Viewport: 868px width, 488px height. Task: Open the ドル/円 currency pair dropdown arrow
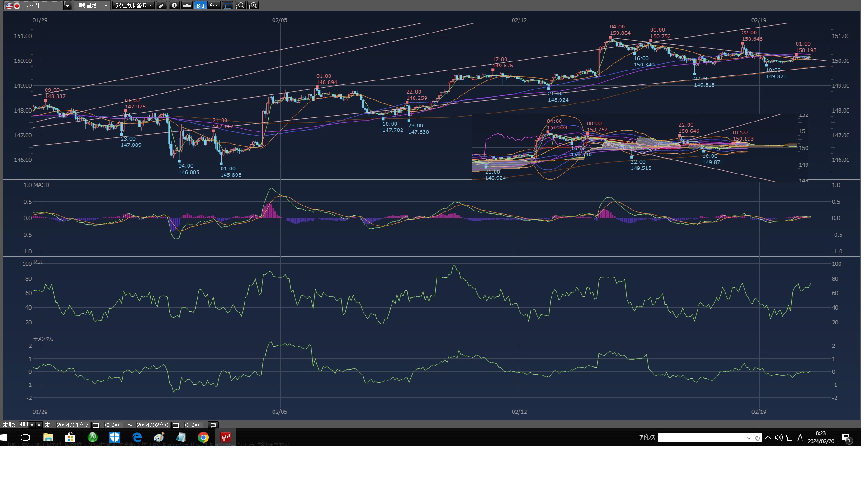(67, 5)
